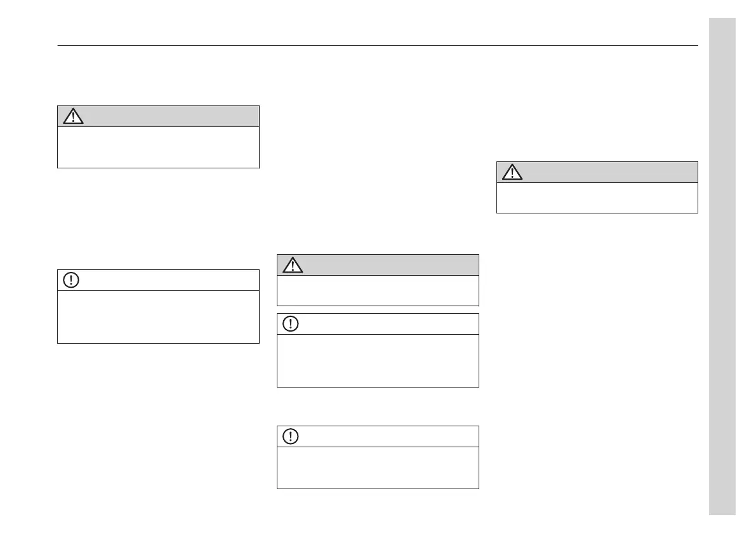Click the warning triangle icon in the left column
Viewport: 756px width, 533px height.
point(73,117)
